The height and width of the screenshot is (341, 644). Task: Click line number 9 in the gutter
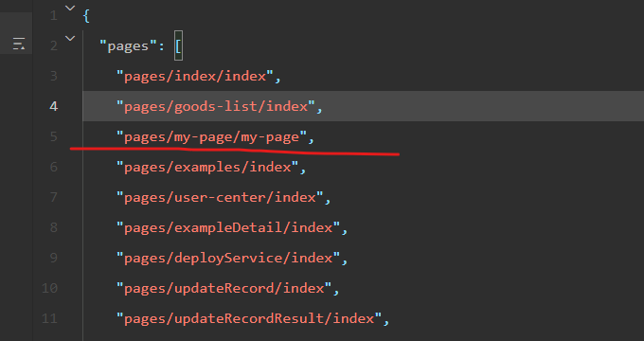(53, 259)
